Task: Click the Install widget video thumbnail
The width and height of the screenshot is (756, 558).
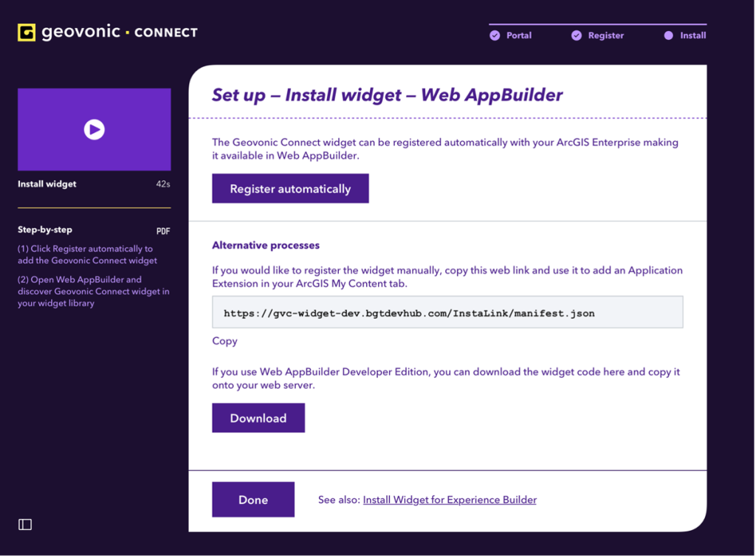Action: tap(94, 130)
